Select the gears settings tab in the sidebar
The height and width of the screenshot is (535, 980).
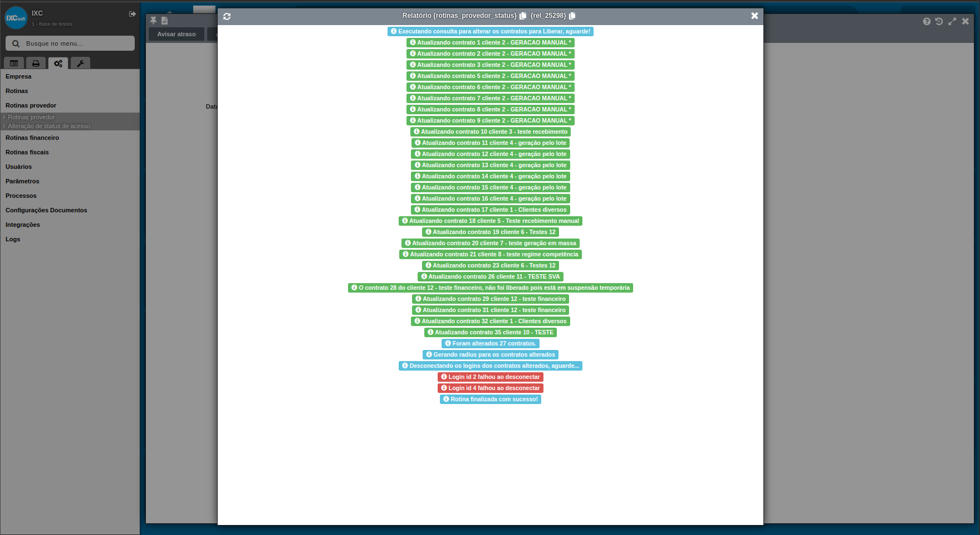[58, 64]
